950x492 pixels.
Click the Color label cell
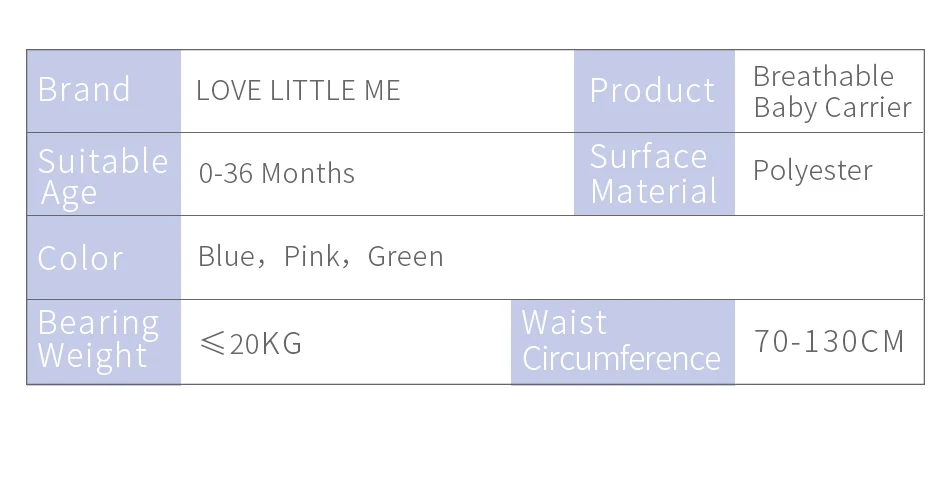pos(104,258)
